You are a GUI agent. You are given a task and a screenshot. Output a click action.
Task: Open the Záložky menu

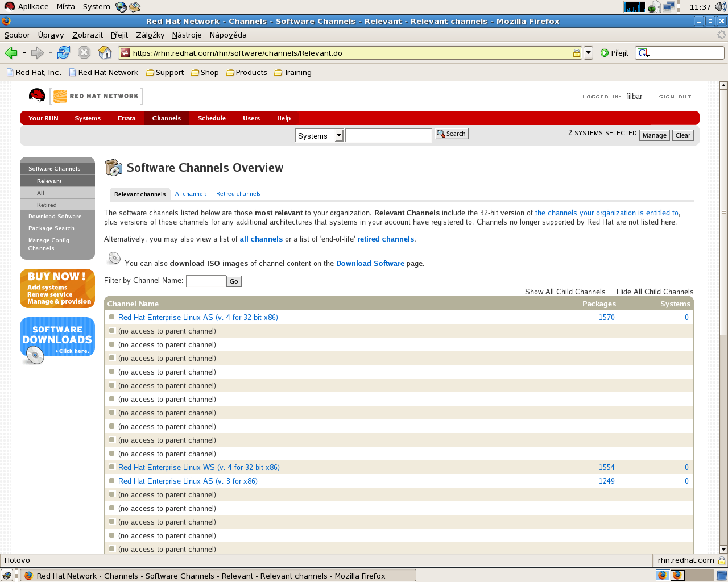150,35
